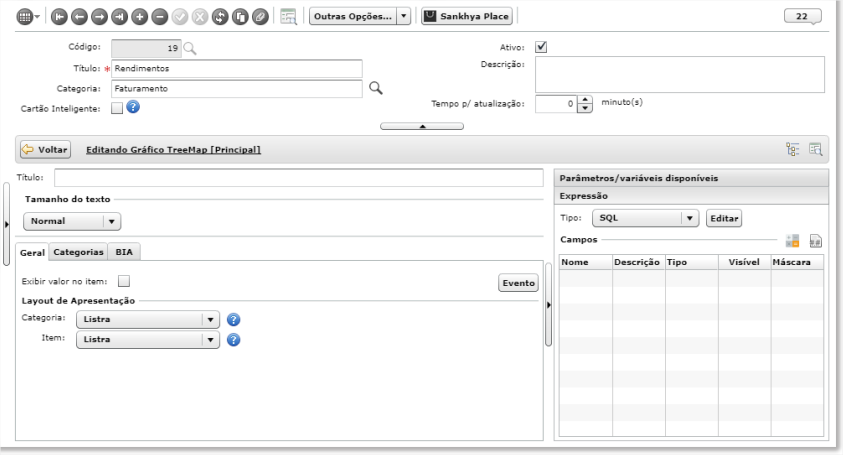Click the Campos document mask icon
This screenshot has height=455, width=843.
pyautogui.click(x=816, y=241)
